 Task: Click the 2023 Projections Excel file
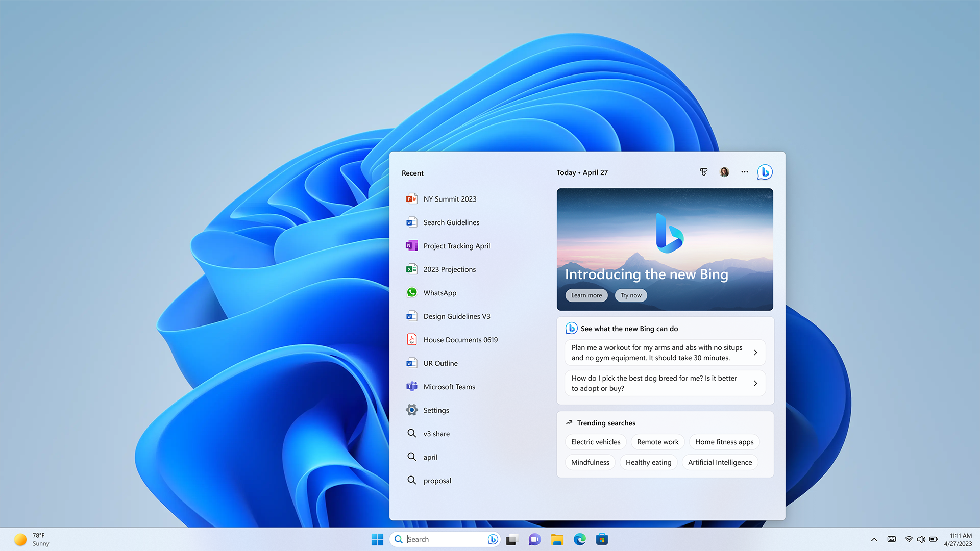click(x=449, y=269)
